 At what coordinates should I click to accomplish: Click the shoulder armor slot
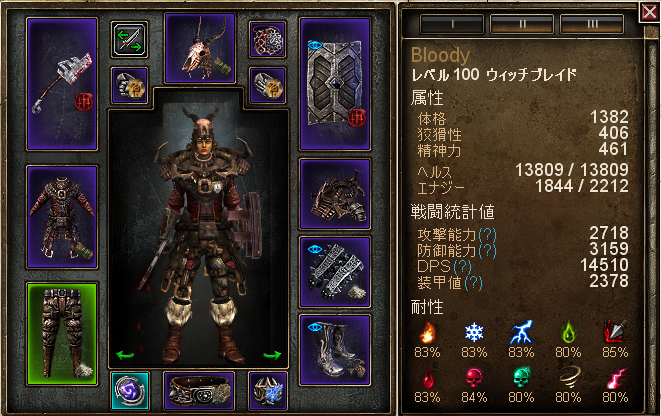[x=335, y=194]
